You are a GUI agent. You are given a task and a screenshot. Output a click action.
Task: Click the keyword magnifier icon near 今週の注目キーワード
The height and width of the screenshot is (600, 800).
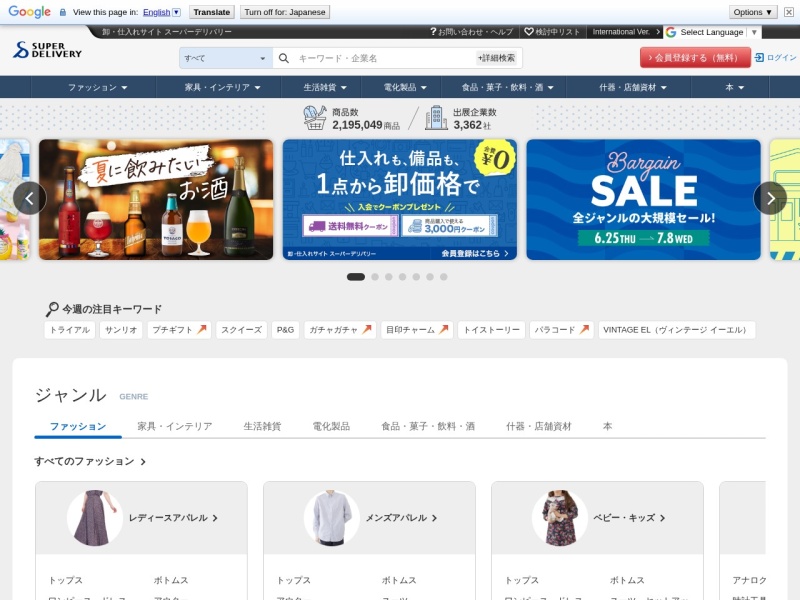52,309
